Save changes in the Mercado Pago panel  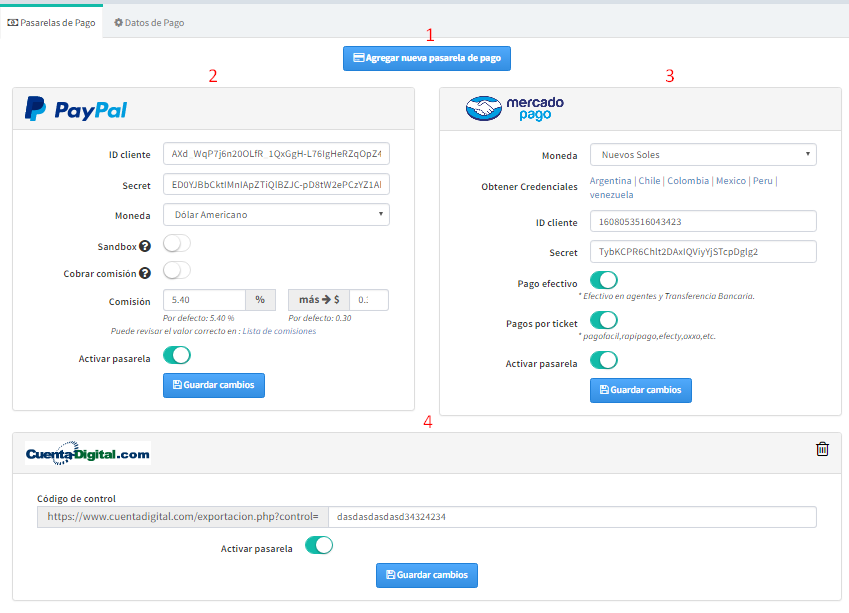tap(641, 390)
